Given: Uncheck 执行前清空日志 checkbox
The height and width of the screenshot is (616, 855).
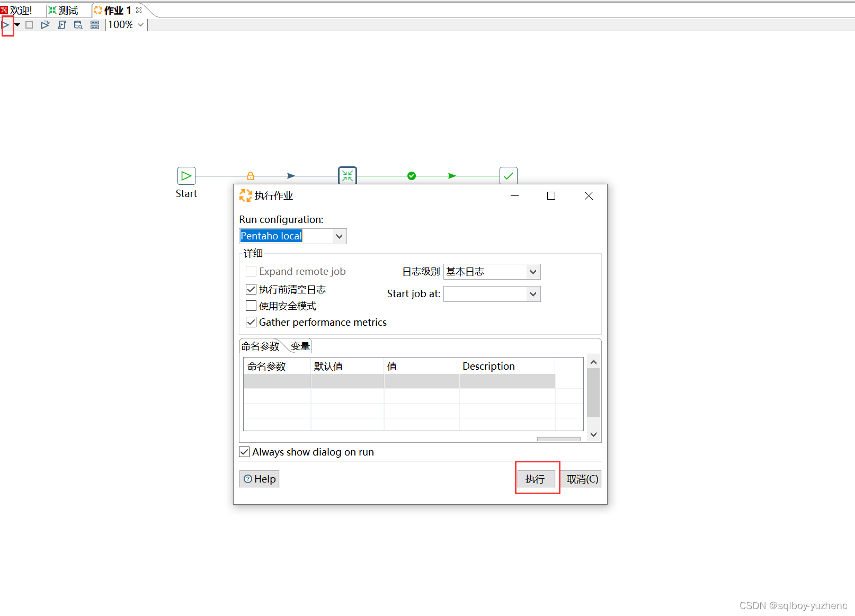Looking at the screenshot, I should tap(251, 289).
